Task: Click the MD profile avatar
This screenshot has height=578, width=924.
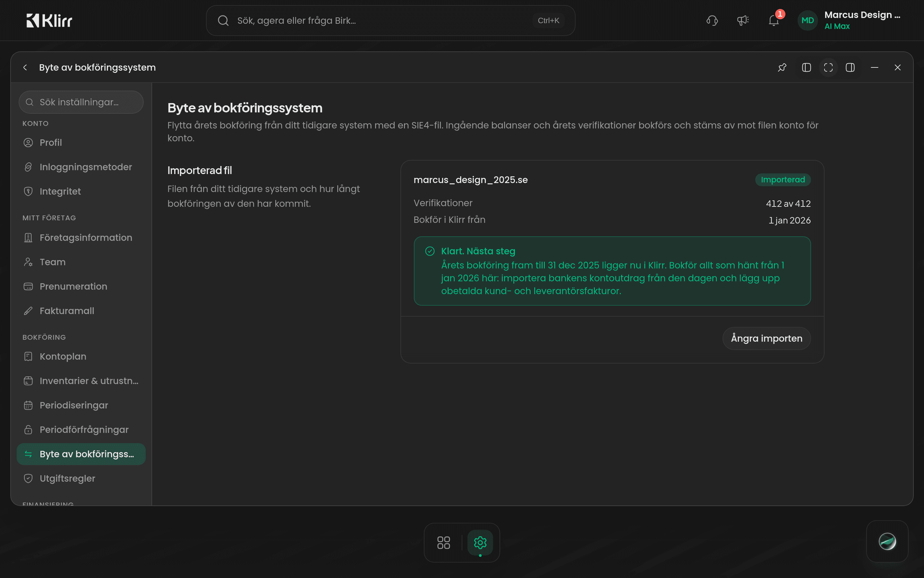Action: point(808,21)
